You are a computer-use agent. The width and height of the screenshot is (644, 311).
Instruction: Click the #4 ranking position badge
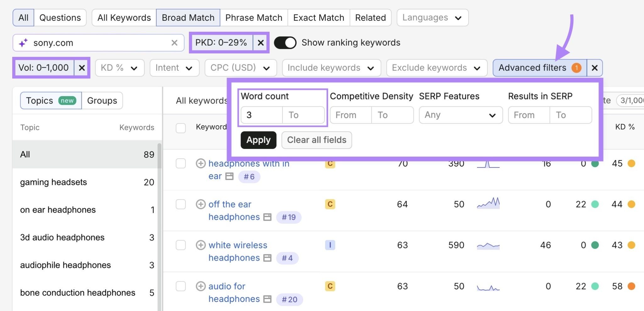(x=287, y=258)
